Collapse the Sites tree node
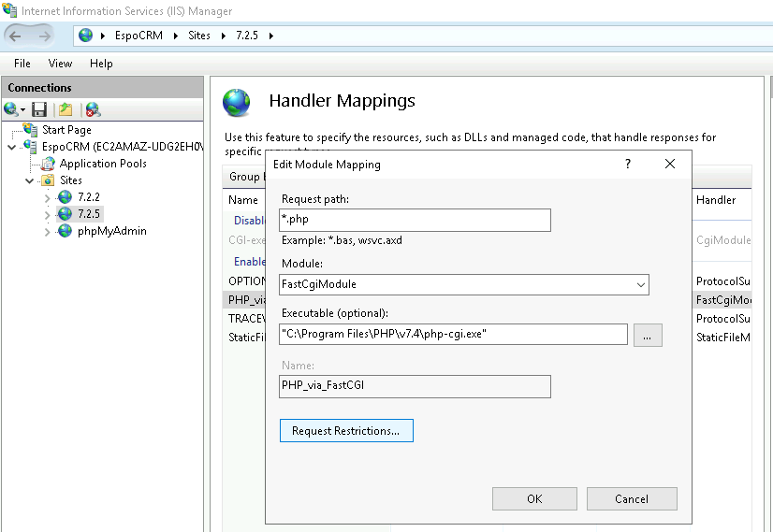Screen dimensions: 773x532 (x=30, y=180)
